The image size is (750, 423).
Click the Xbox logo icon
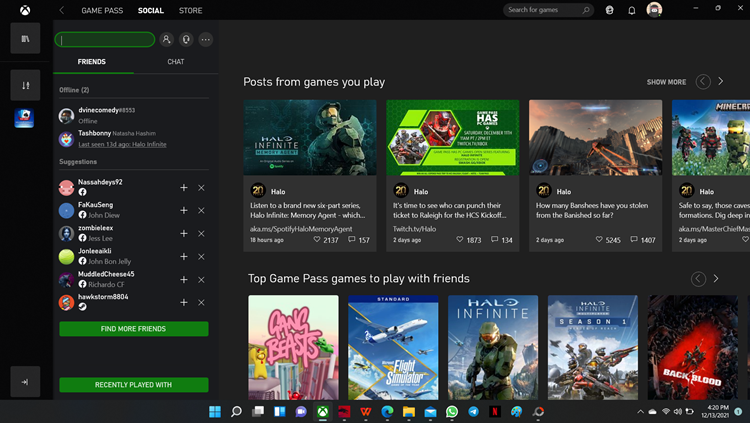tap(25, 10)
